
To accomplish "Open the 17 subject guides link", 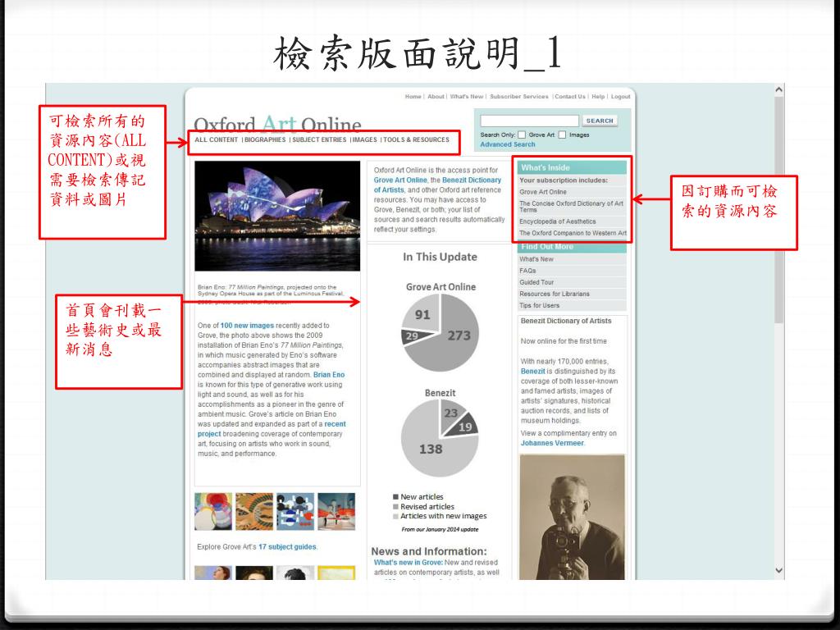I will pyautogui.click(x=288, y=547).
